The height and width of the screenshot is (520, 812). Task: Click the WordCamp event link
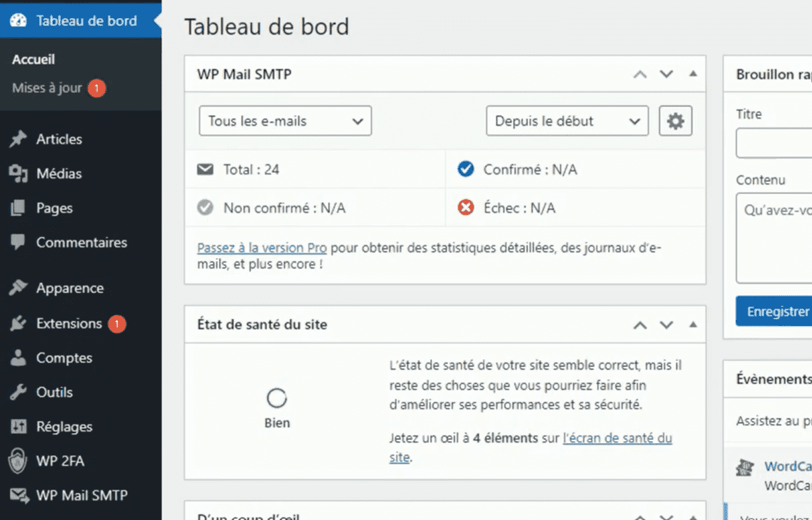click(x=788, y=466)
